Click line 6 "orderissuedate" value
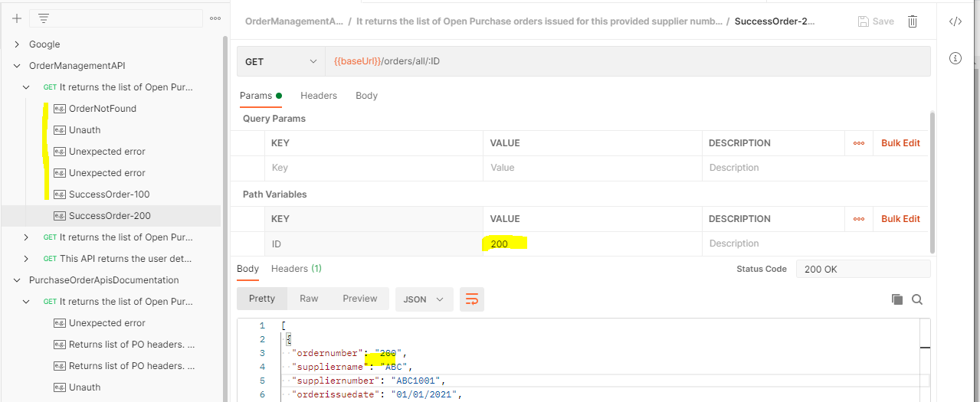Image resolution: width=980 pixels, height=402 pixels. coord(422,394)
